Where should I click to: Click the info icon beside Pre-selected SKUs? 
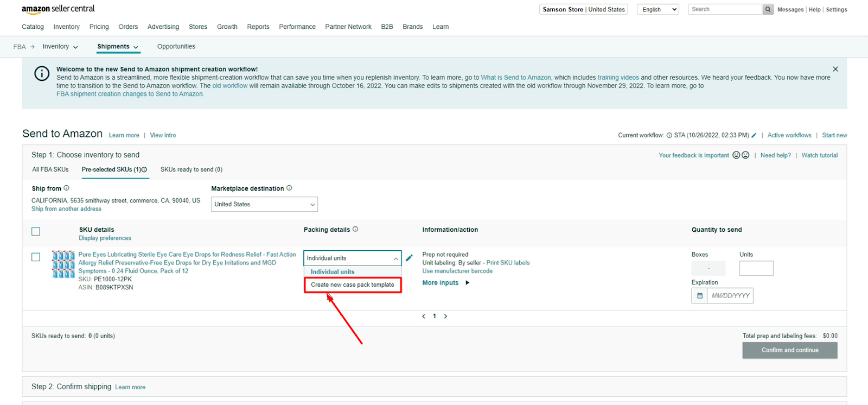pos(144,169)
